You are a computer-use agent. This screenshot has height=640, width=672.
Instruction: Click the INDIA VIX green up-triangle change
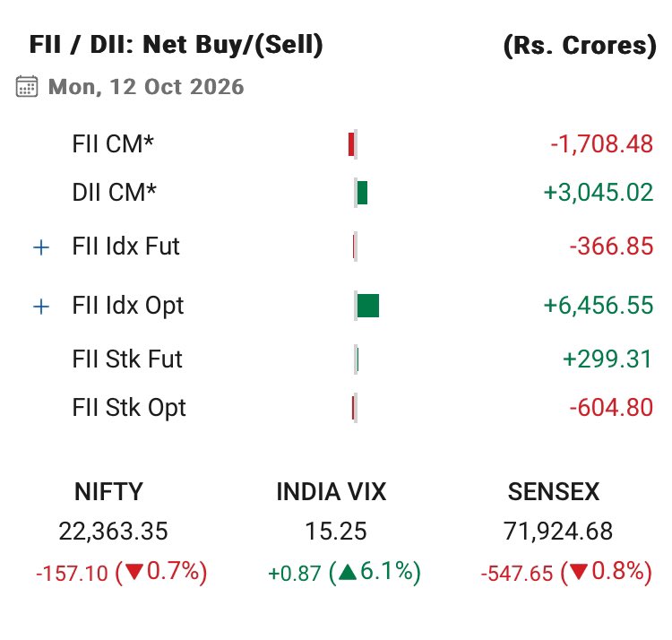coord(344,572)
